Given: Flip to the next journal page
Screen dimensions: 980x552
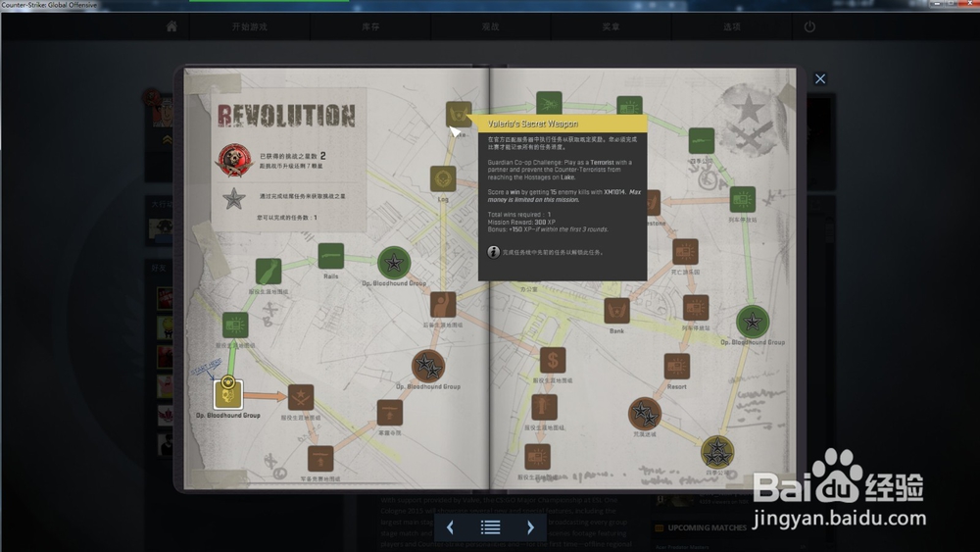Looking at the screenshot, I should (530, 527).
